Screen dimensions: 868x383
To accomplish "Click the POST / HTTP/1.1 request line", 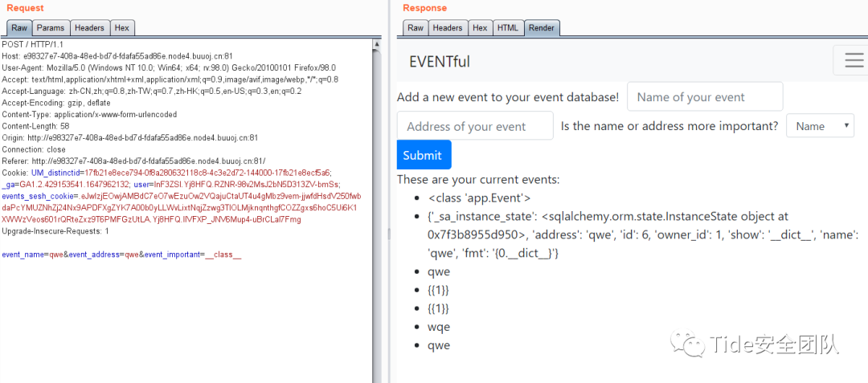I will coord(33,43).
